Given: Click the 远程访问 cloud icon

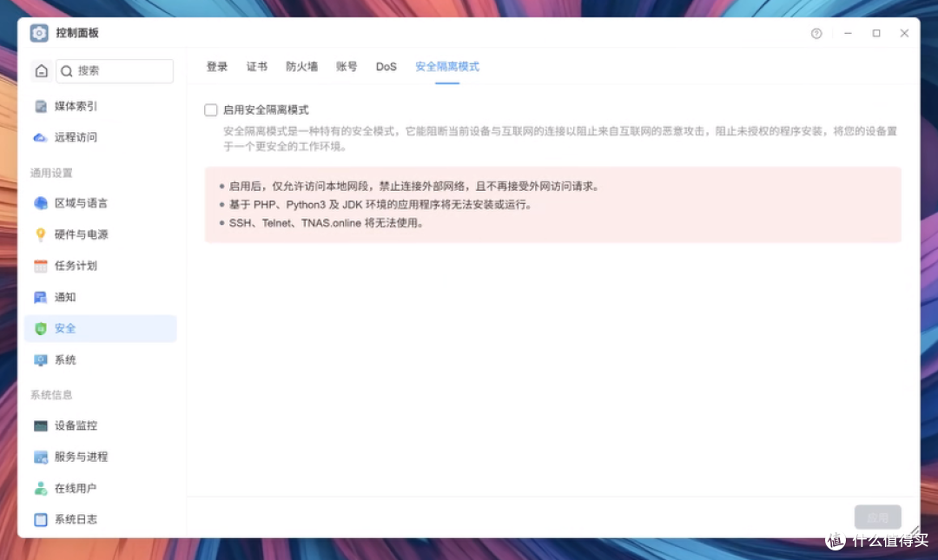Looking at the screenshot, I should (x=40, y=137).
